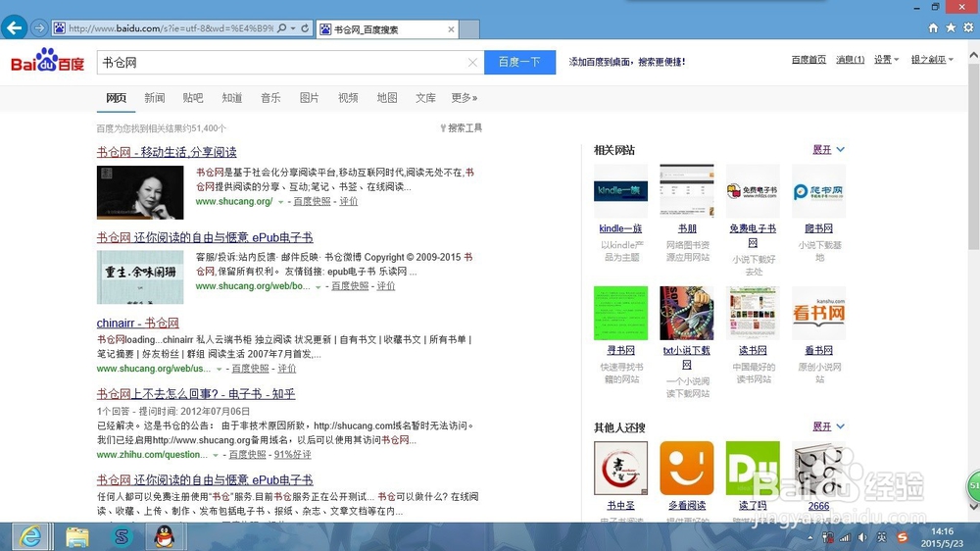980x551 pixels.
Task: Select the 新闻 tab
Action: [155, 98]
